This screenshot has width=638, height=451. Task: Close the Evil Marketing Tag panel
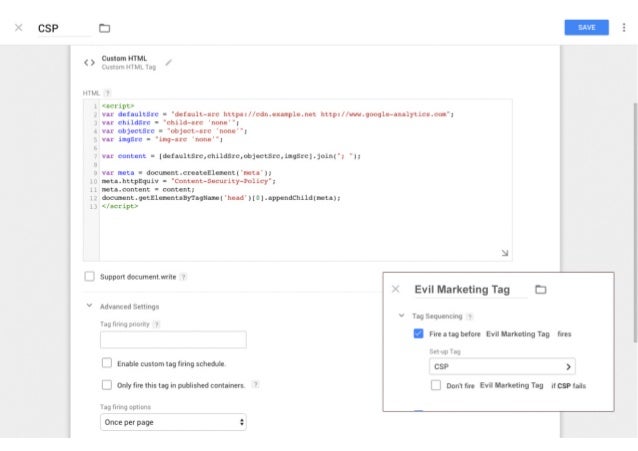tap(395, 289)
